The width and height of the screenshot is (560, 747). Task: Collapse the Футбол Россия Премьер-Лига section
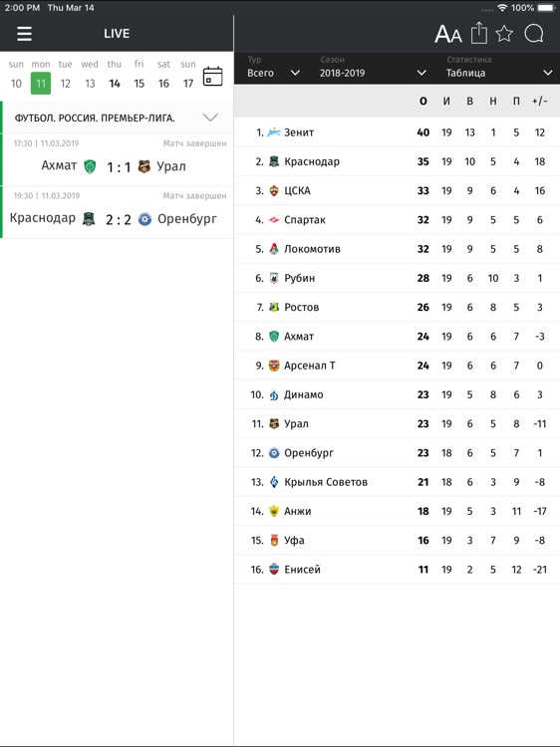point(210,118)
